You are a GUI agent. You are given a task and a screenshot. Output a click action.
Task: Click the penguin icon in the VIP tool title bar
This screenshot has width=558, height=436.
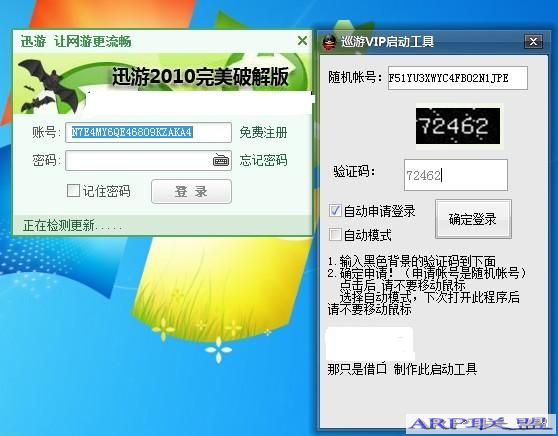point(329,42)
